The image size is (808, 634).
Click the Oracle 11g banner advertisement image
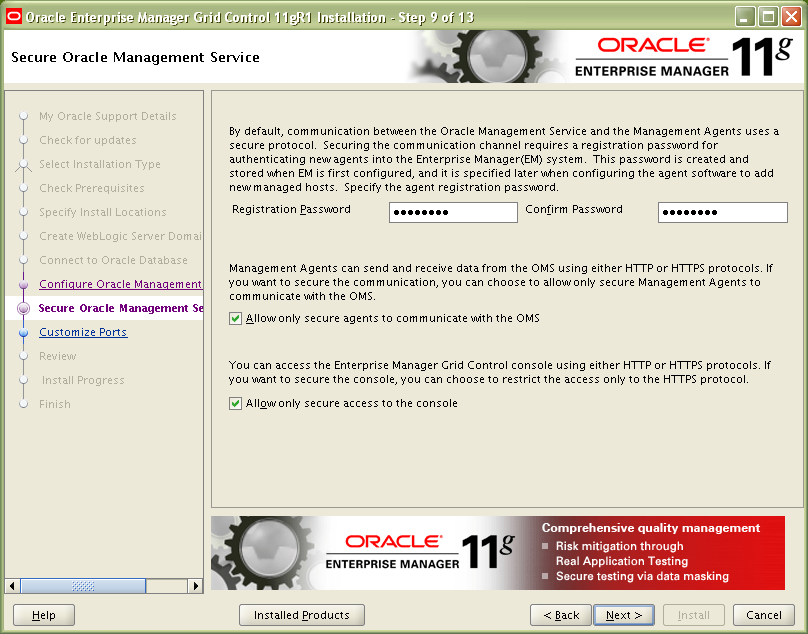pos(498,553)
